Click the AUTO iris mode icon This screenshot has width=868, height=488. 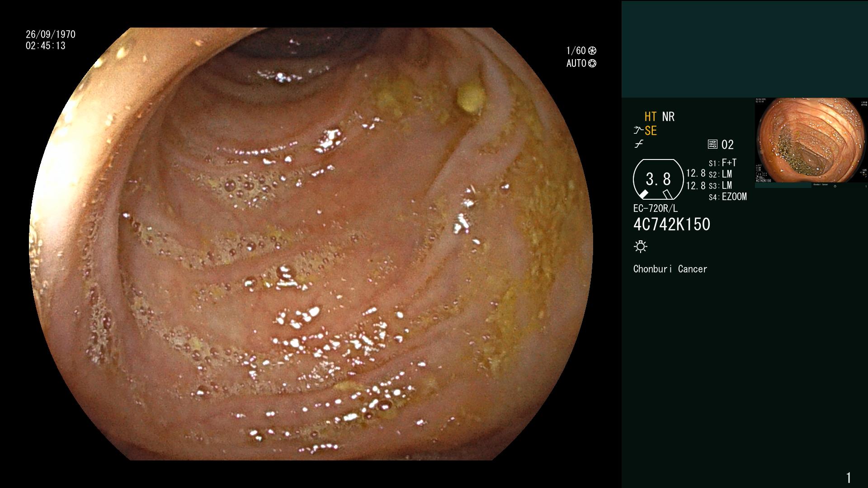point(592,63)
